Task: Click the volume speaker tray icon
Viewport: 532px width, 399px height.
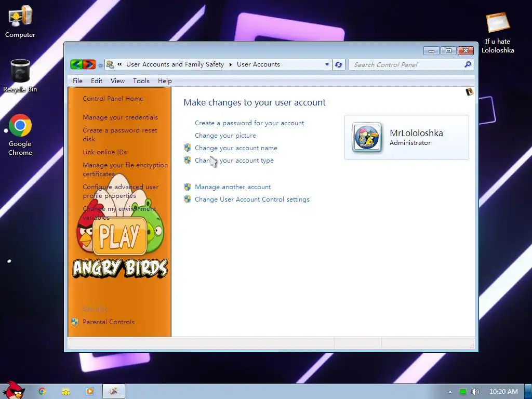Action: (475, 392)
